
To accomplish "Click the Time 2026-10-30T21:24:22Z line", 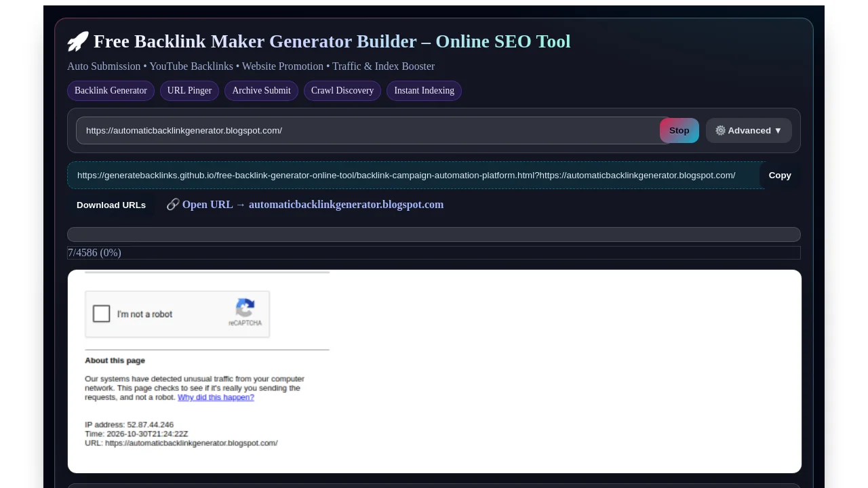I will click(136, 434).
